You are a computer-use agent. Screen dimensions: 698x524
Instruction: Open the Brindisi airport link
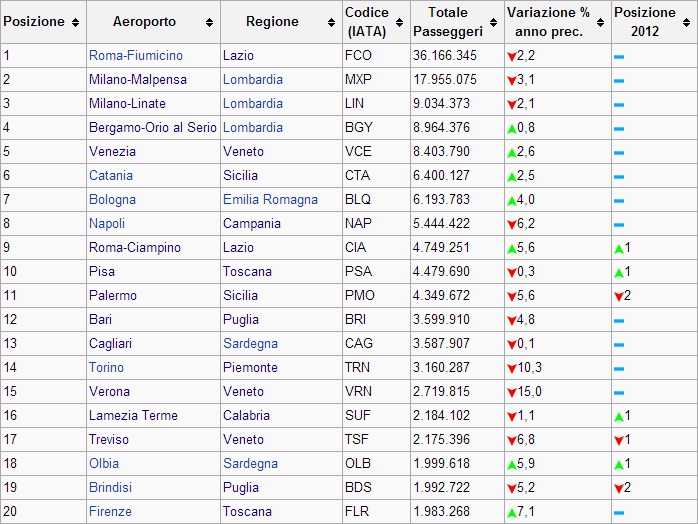[110, 487]
